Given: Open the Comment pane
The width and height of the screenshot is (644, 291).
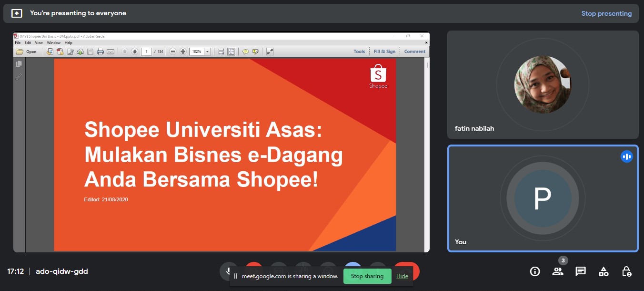Looking at the screenshot, I should 415,52.
